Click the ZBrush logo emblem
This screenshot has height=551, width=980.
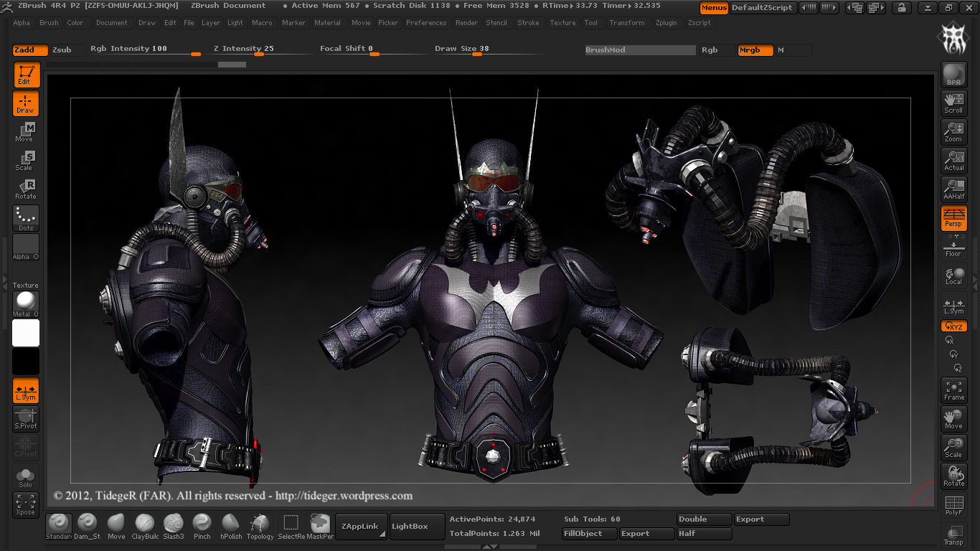point(953,40)
